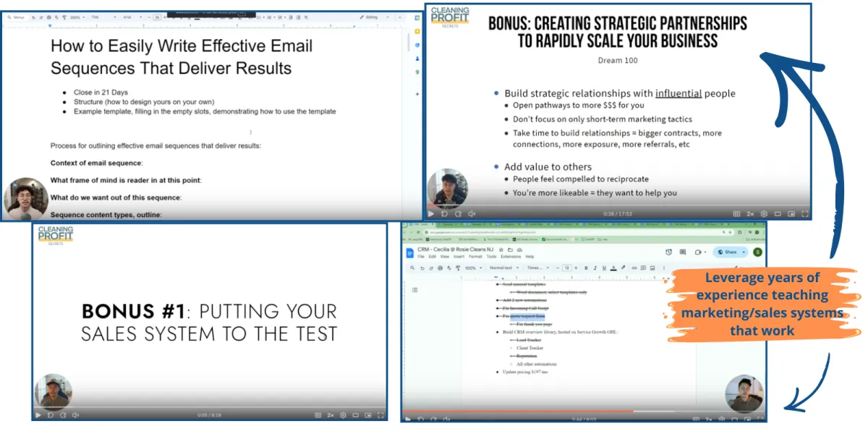
Task: Open the Insert menu in CRM document
Action: point(459,257)
